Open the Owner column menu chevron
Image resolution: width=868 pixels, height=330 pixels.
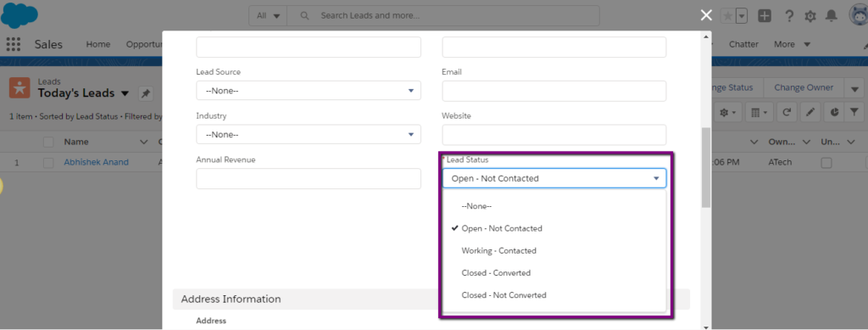(806, 143)
